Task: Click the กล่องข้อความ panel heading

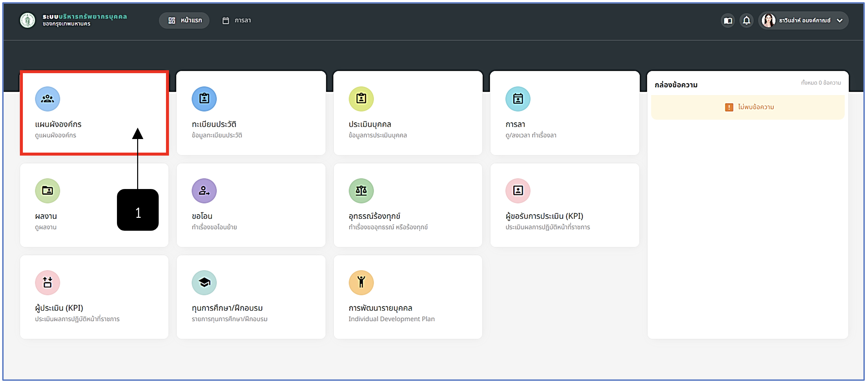Action: [x=676, y=85]
